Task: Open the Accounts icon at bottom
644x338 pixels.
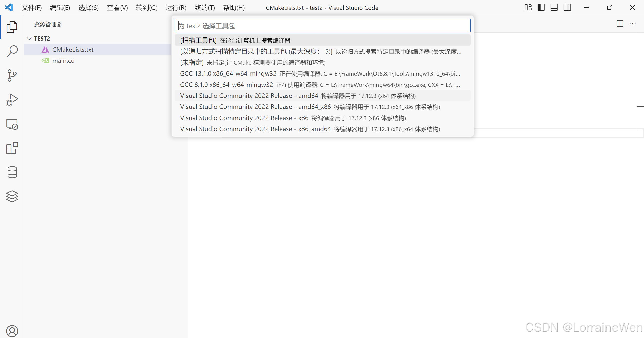Action: tap(12, 331)
